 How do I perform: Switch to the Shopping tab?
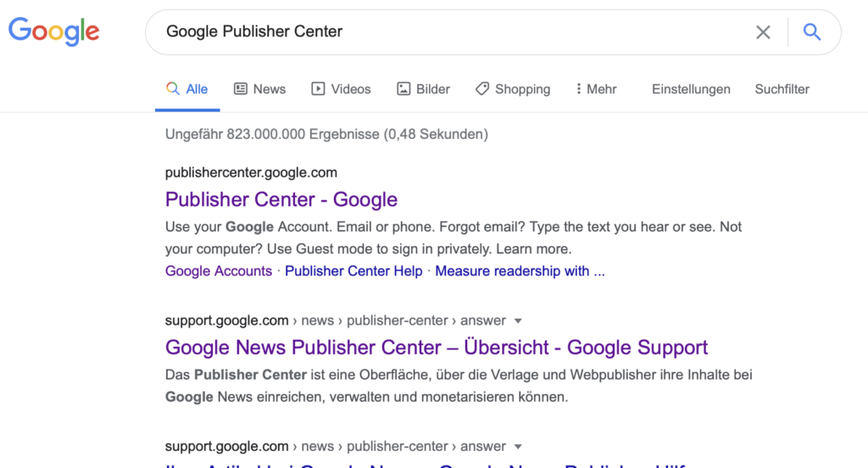[513, 89]
